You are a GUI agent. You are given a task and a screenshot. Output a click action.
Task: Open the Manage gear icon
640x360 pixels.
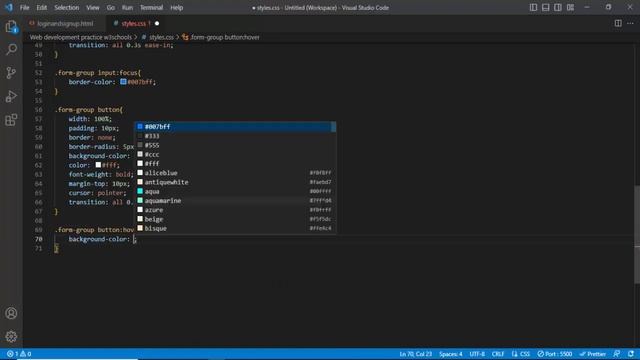coord(11,336)
